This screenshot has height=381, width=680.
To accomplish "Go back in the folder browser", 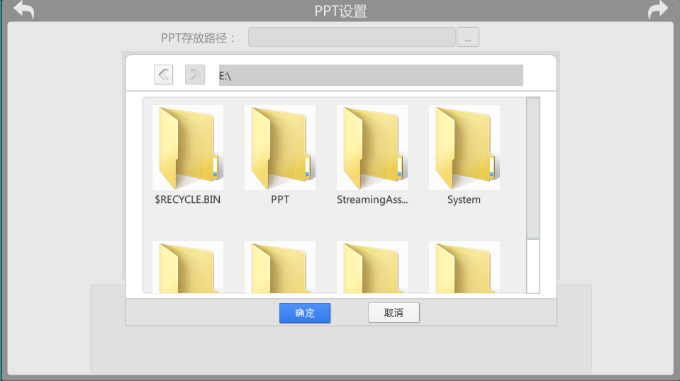I will click(163, 75).
